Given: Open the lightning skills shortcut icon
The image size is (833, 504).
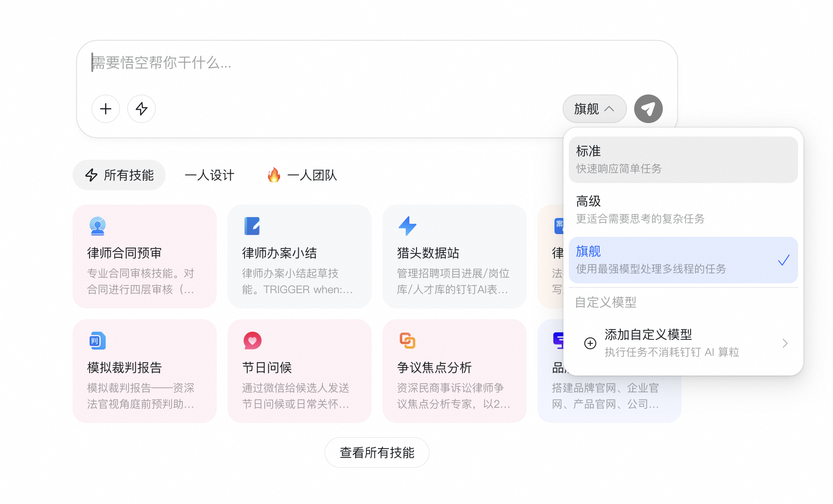Looking at the screenshot, I should 142,109.
